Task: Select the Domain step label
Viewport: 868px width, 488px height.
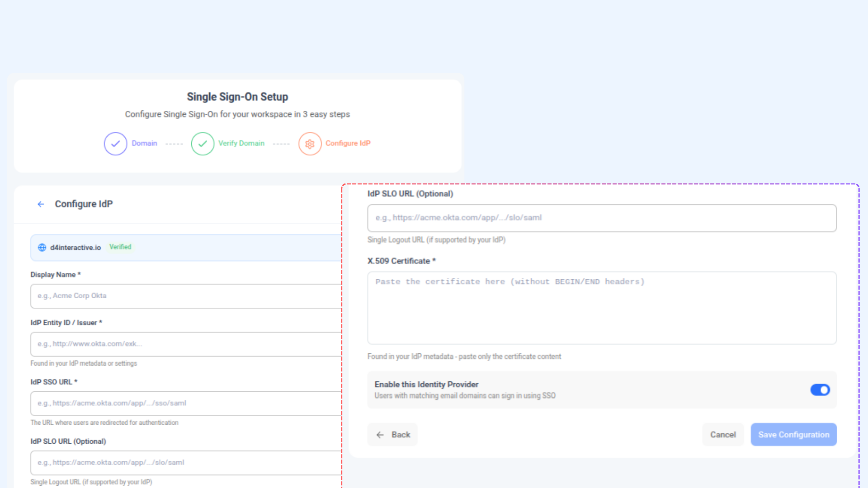Action: pyautogui.click(x=144, y=143)
